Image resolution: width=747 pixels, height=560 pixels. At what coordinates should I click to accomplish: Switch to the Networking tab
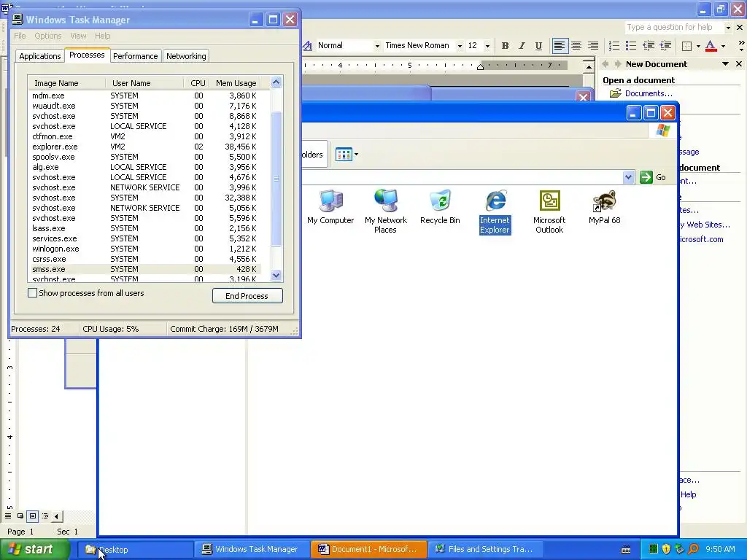[186, 56]
